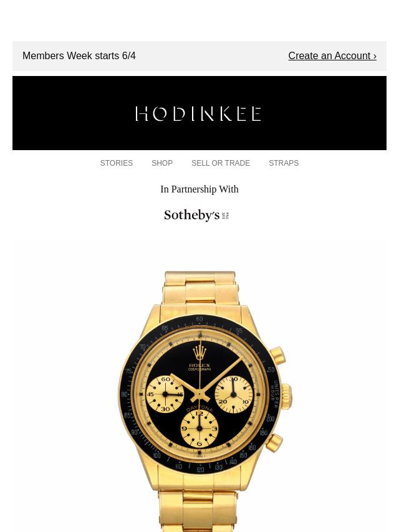Click the bottom chronograph pusher

pyautogui.click(x=274, y=442)
